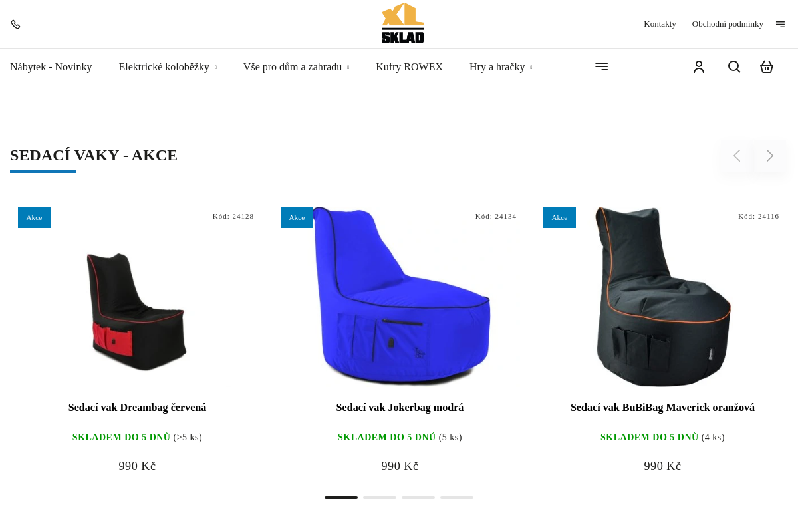
Task: Go to next carousel slide arrow
Action: tap(770, 156)
